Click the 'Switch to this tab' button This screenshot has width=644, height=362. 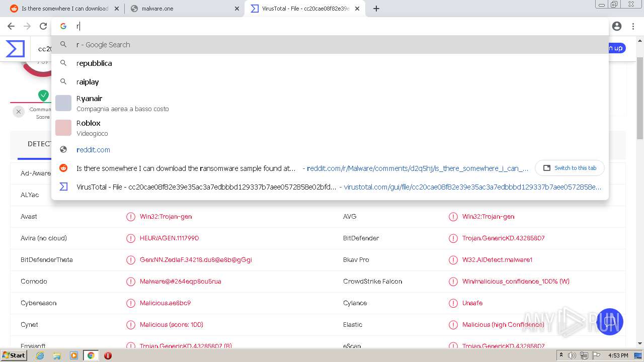coord(570,168)
